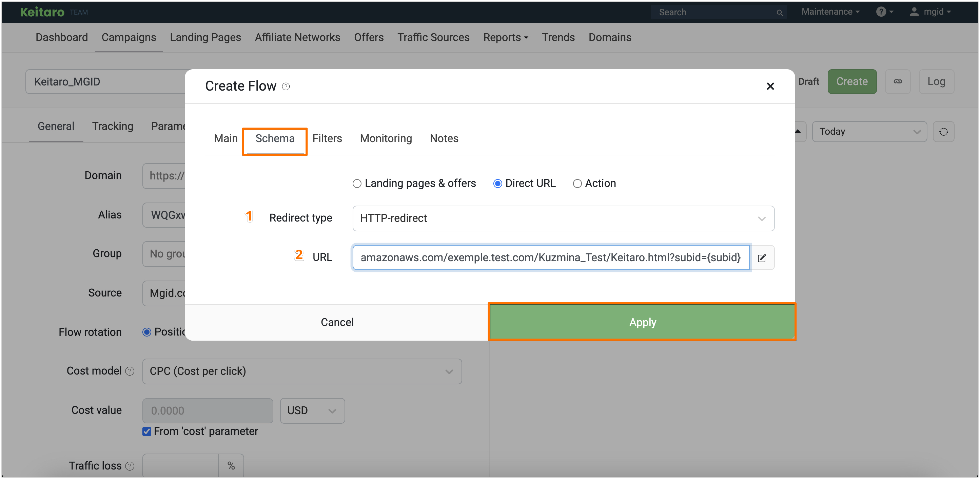Select Landing pages & offers radio
The width and height of the screenshot is (980, 479).
[357, 183]
